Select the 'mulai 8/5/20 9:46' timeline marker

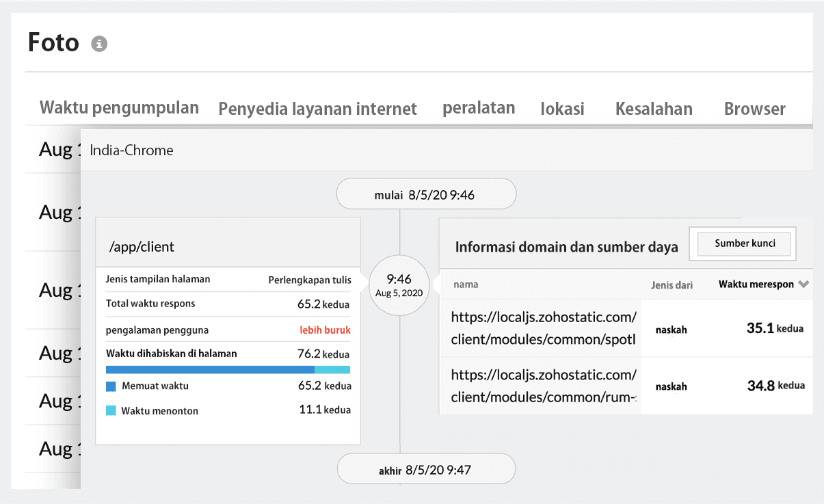coord(426,194)
